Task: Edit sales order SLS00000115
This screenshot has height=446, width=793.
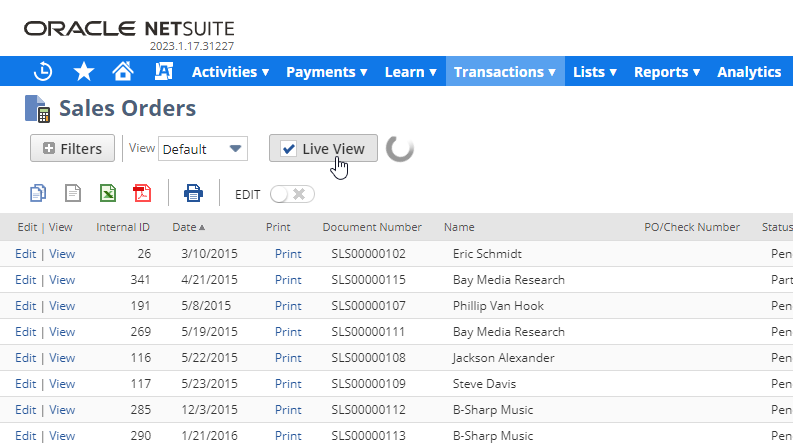Action: coord(25,280)
